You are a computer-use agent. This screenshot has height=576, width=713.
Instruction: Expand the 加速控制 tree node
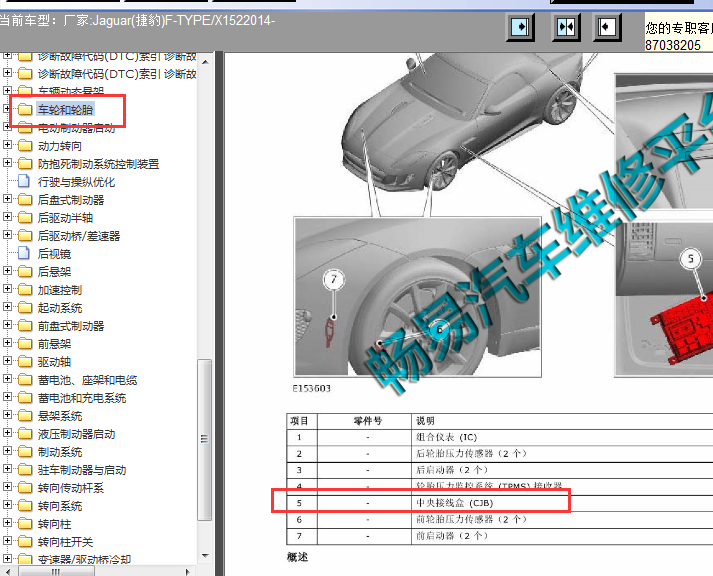click(x=7, y=289)
